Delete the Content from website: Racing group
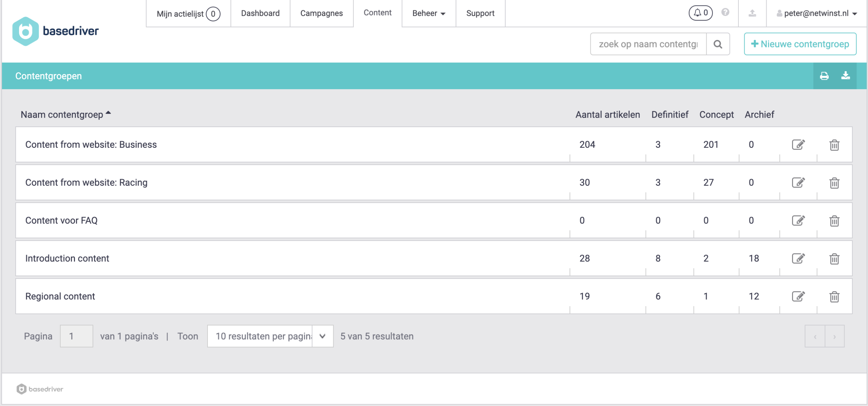Viewport: 868px width, 406px height. pos(834,183)
